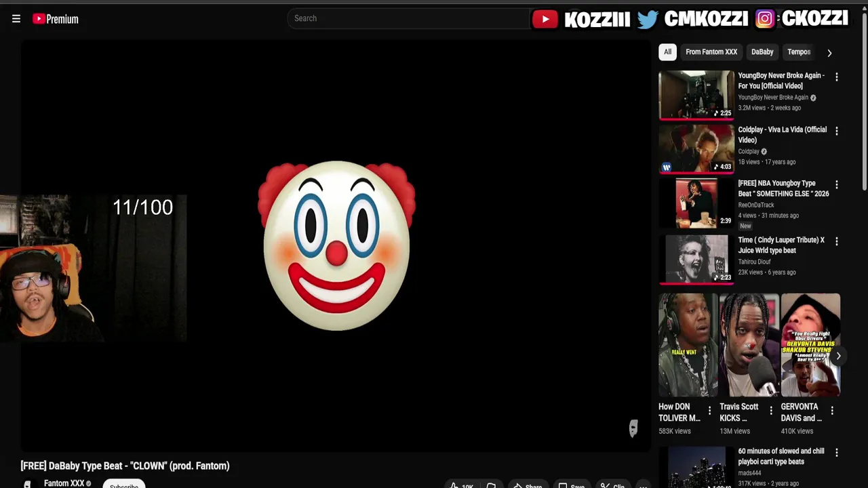Open options for GERVONTA DAVIS short
This screenshot has height=488, width=868.
click(832, 410)
